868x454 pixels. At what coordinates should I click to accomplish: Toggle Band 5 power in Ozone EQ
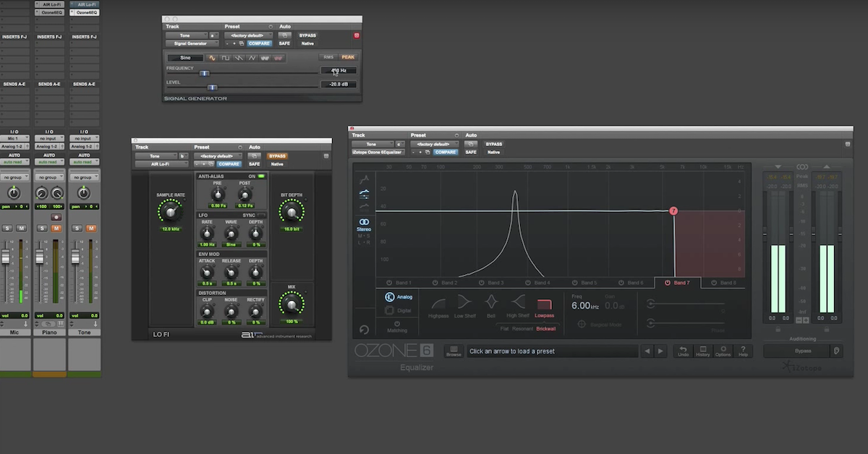574,283
